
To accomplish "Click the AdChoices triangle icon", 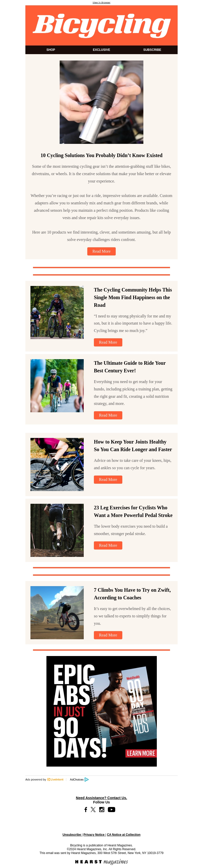I will coord(87,779).
